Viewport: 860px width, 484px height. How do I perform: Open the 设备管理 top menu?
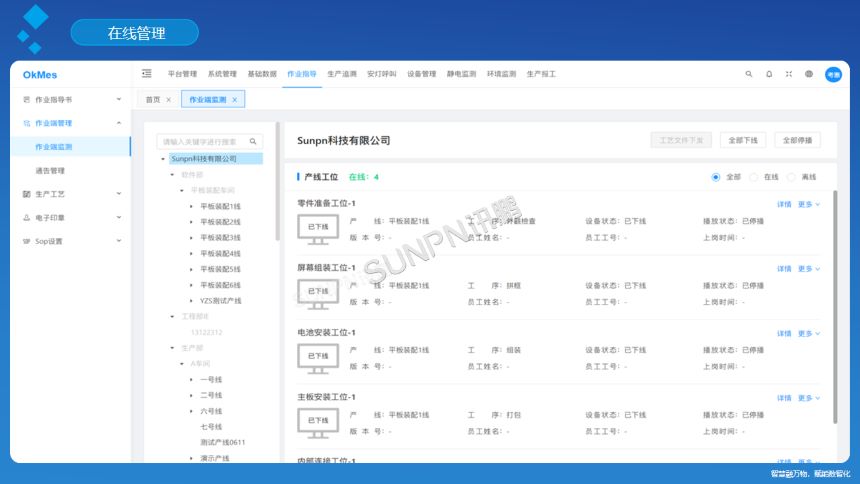coord(421,74)
